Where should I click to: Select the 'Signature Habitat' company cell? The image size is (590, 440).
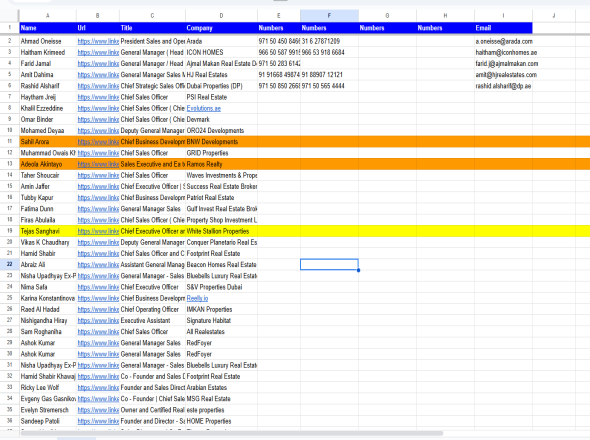(221, 321)
